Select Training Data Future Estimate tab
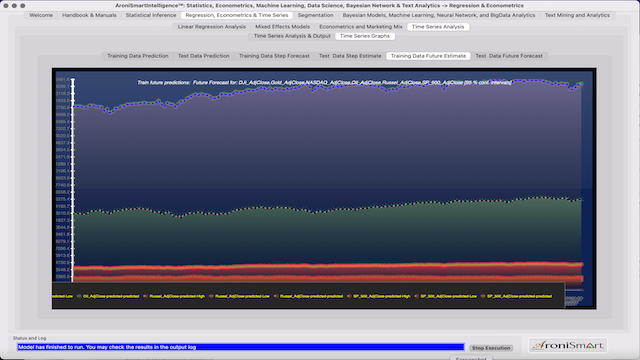 pos(428,56)
